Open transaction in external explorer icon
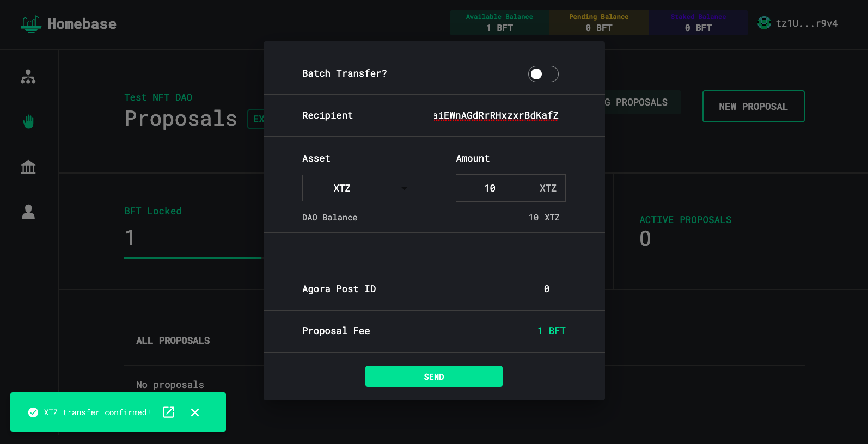 coord(169,412)
